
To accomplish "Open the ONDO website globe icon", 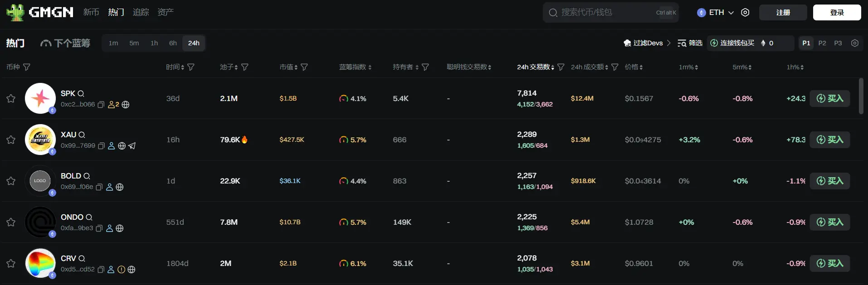I will [x=120, y=228].
